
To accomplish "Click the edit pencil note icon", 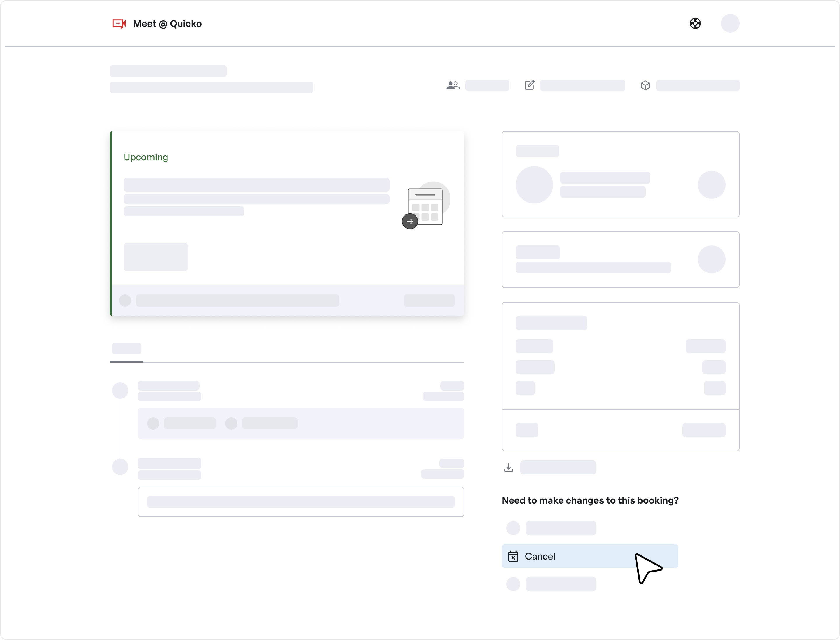I will (530, 85).
